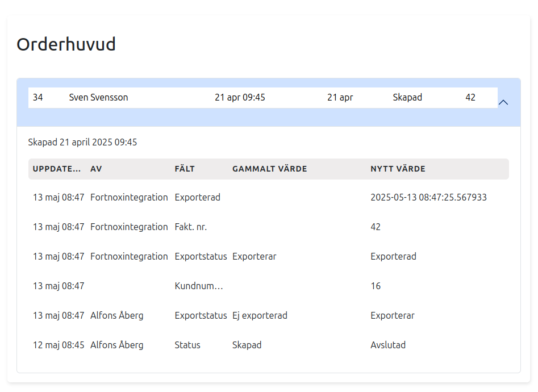Click the Sven Svensson order name
The height and width of the screenshot is (392, 538).
pyautogui.click(x=98, y=97)
